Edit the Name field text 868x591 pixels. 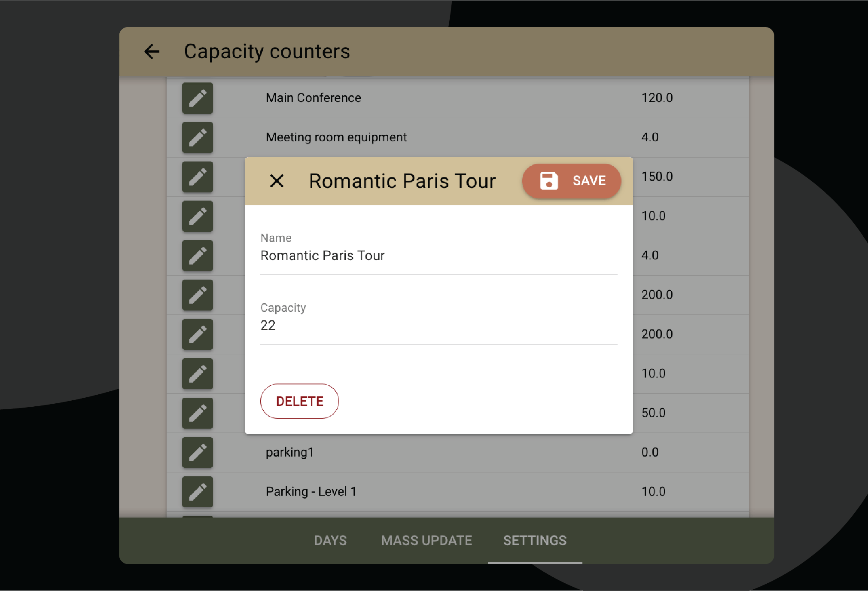pyautogui.click(x=438, y=256)
